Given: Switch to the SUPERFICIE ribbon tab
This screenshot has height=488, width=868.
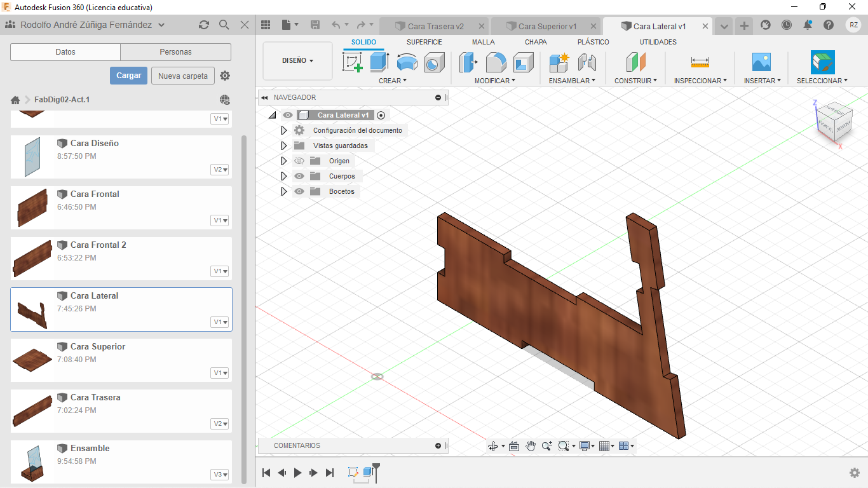Looking at the screenshot, I should click(x=424, y=42).
